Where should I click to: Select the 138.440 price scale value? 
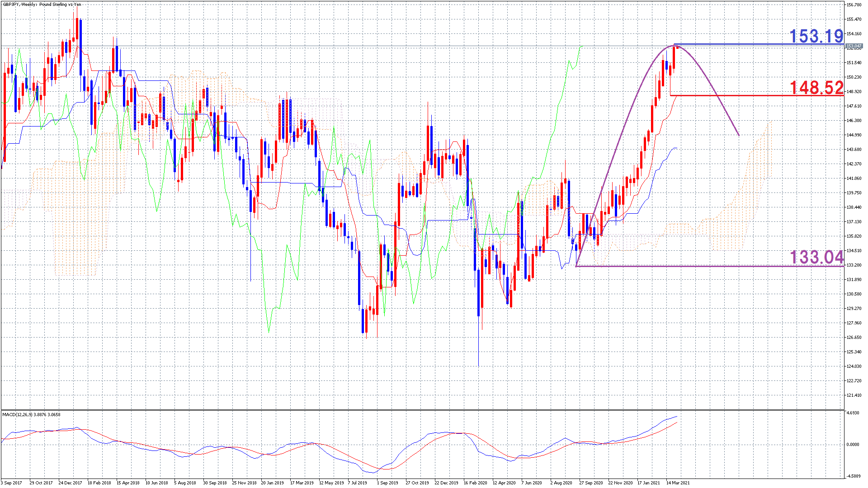coord(854,207)
